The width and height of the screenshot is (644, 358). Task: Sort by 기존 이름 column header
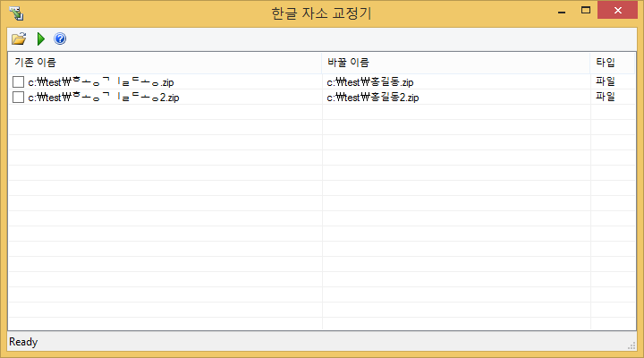pos(165,63)
